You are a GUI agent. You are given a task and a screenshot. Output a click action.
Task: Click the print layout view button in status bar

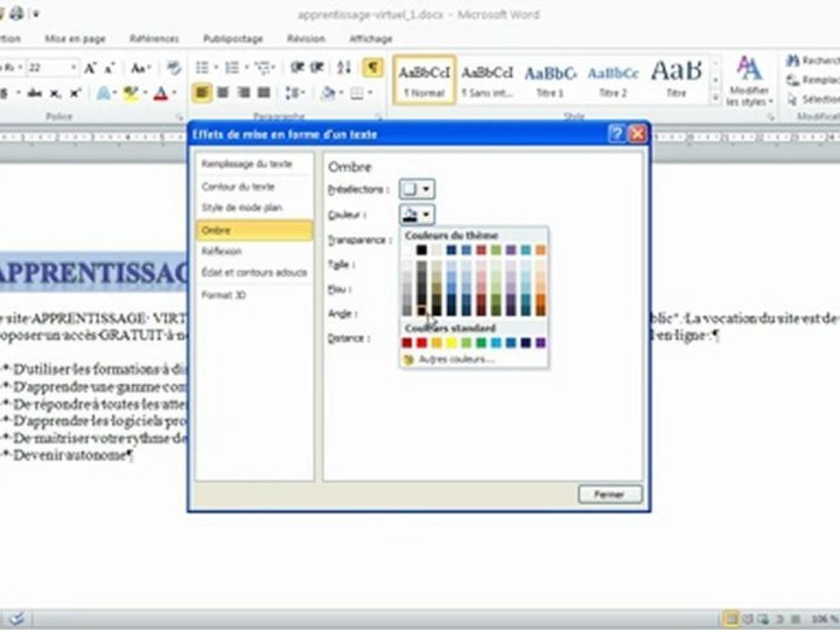pos(730,619)
